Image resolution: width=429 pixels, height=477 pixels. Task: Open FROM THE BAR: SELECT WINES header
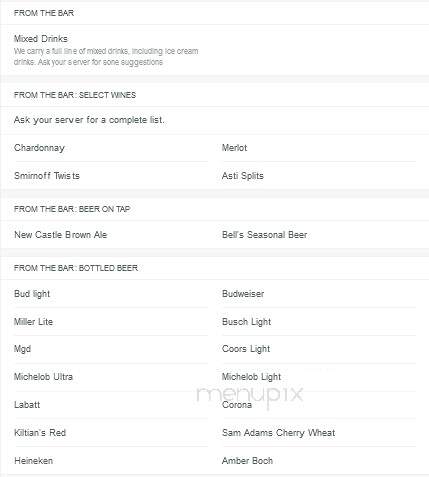[75, 95]
